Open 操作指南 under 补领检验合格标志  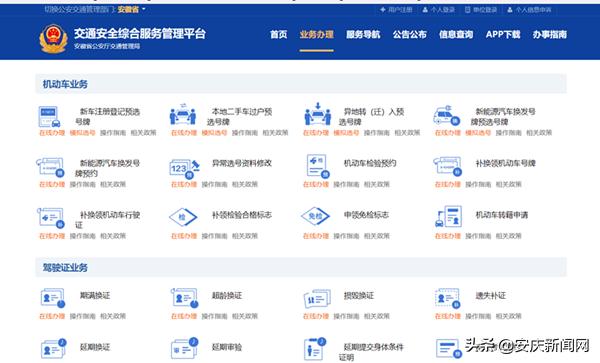(214, 236)
